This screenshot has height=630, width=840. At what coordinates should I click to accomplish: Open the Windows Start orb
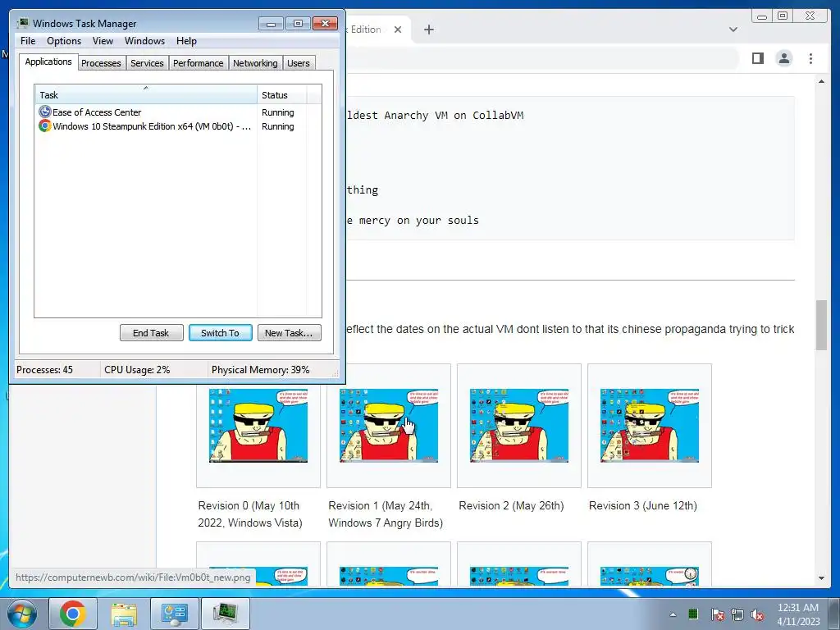(21, 614)
